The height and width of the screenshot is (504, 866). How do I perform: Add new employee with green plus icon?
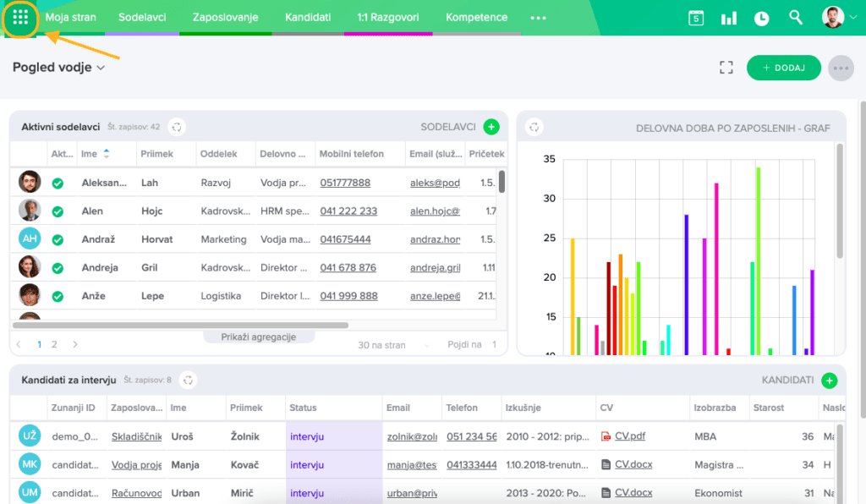coord(491,127)
